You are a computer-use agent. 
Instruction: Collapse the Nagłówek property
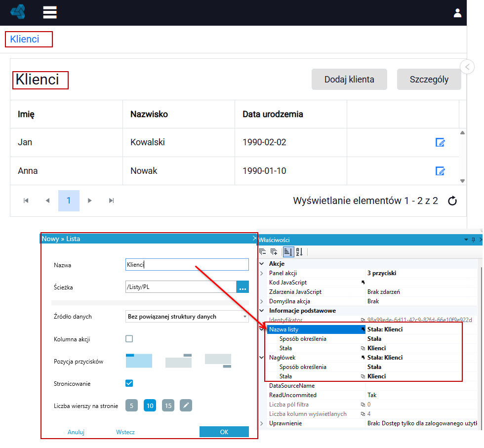coord(262,358)
